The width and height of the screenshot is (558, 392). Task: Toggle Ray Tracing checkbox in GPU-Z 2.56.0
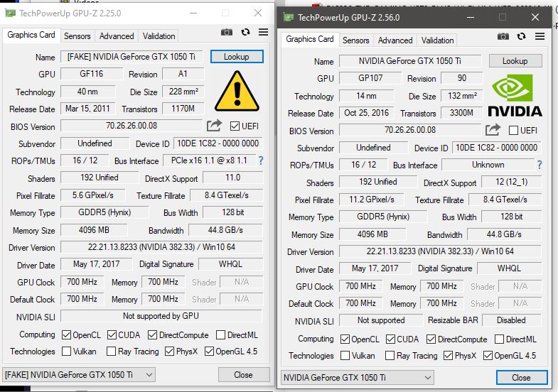pyautogui.click(x=390, y=355)
